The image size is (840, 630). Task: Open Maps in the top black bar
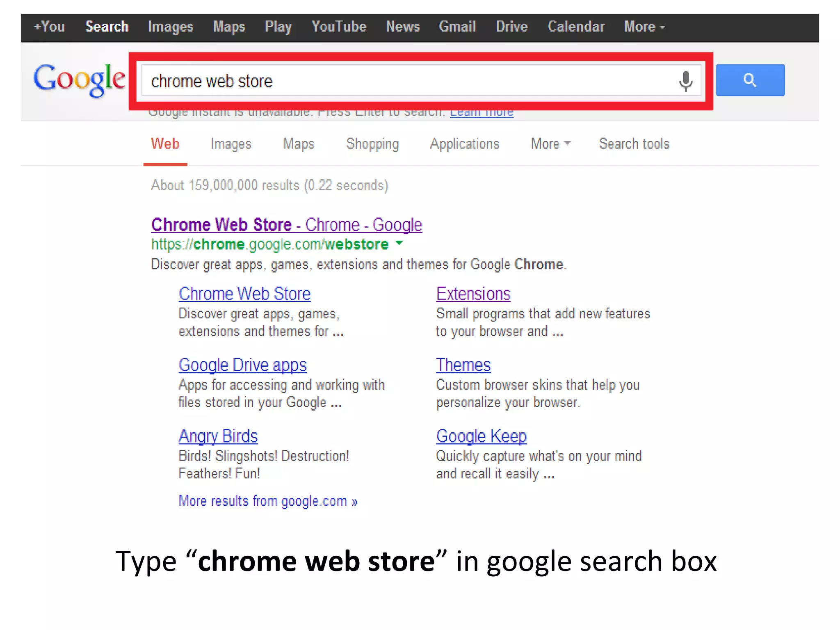[x=229, y=27]
